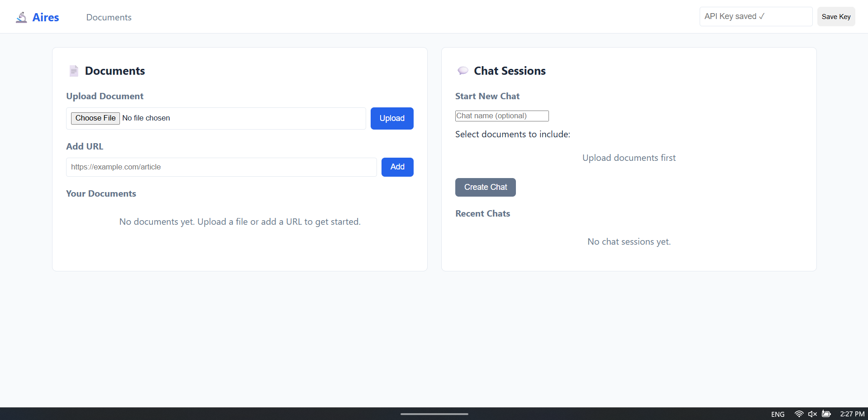
Task: Click the battery status icon
Action: (x=826, y=414)
